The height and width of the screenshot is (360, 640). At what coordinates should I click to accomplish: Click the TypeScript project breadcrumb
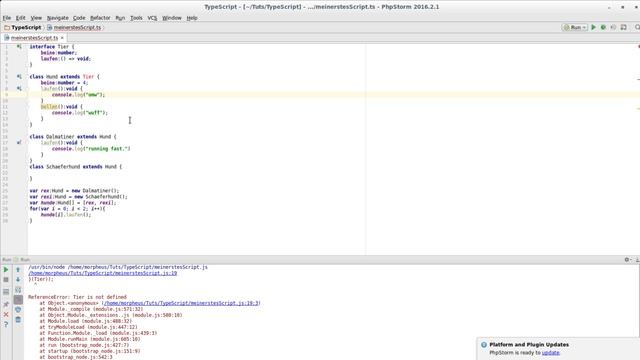(x=23, y=27)
